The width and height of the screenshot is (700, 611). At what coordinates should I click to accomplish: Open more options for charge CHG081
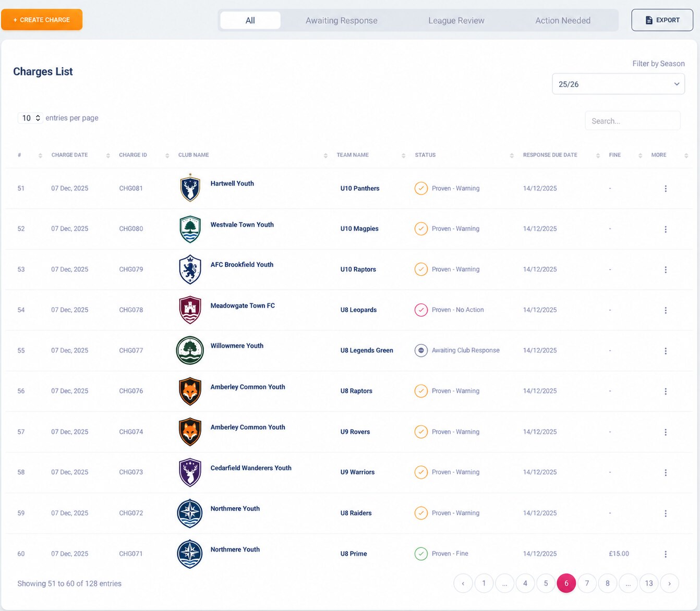coord(666,189)
